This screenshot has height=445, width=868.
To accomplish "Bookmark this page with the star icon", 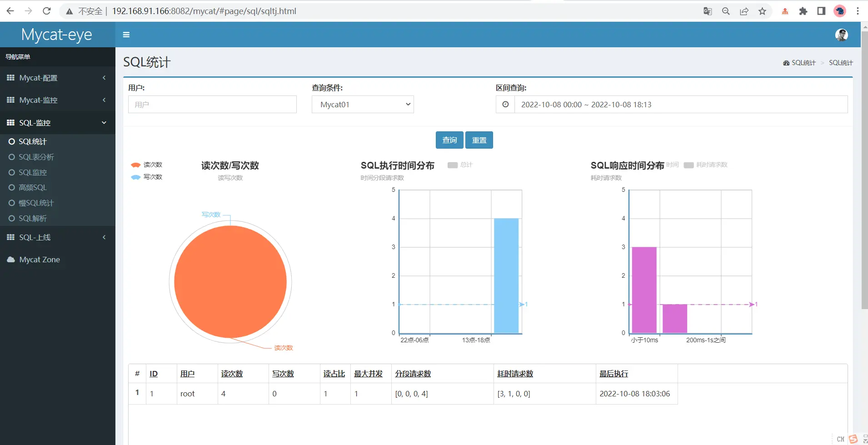I will tap(762, 11).
